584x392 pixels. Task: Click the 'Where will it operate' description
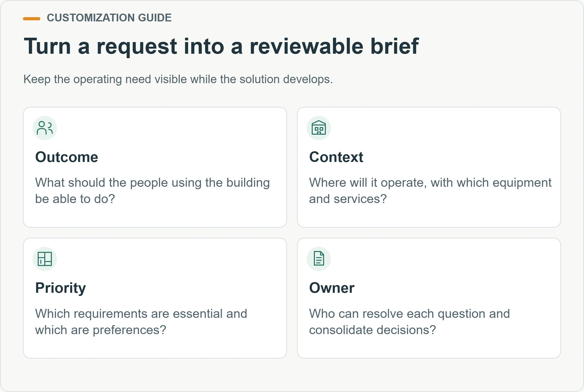(430, 191)
